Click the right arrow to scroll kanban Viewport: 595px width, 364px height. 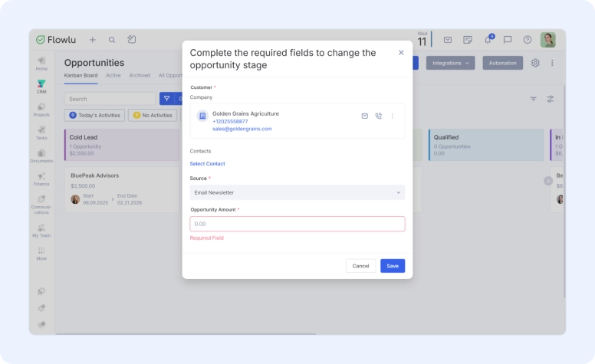click(548, 181)
